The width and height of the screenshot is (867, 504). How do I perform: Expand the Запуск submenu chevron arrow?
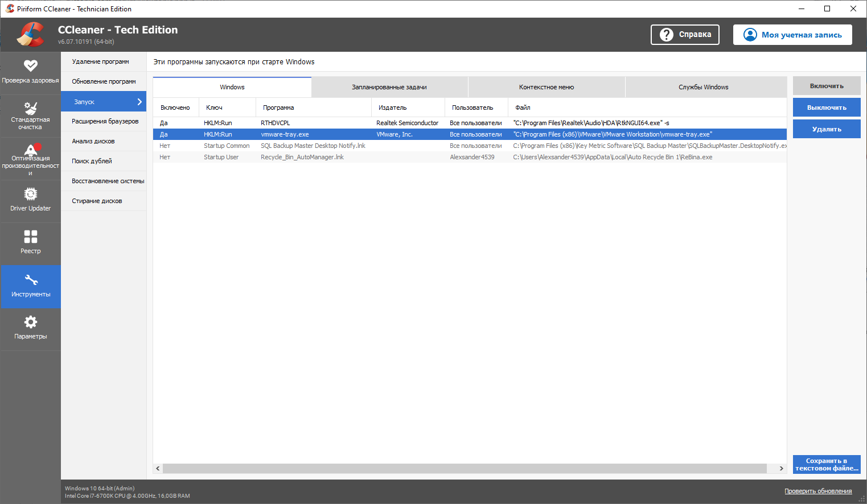139,102
